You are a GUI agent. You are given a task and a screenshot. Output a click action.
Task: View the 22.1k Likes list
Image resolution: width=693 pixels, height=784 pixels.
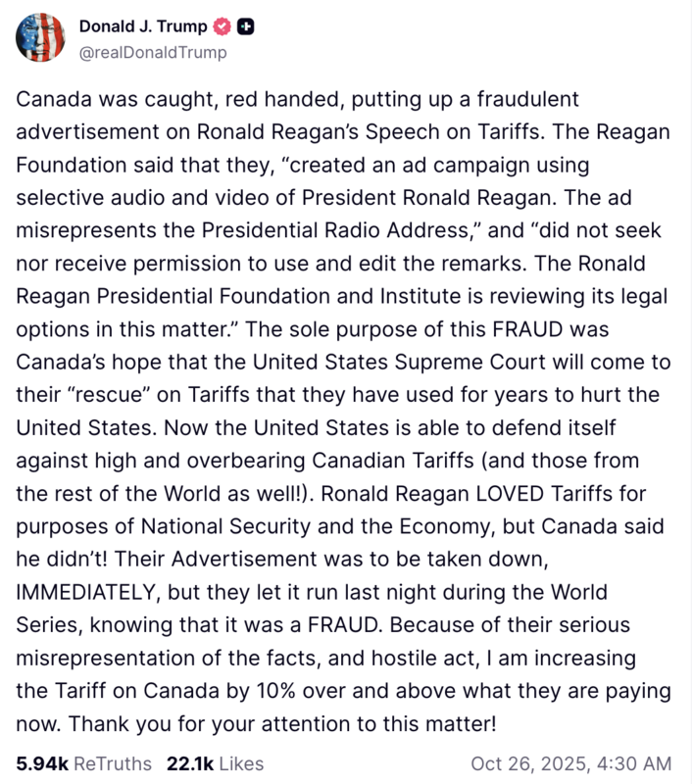(215, 762)
